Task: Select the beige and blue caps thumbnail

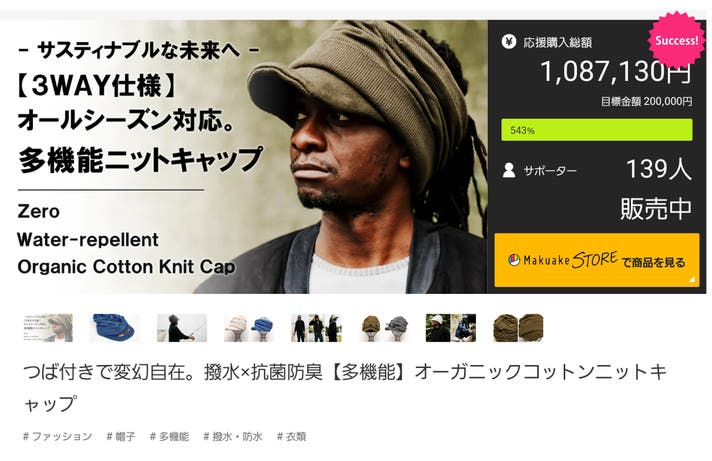Action: [249, 327]
